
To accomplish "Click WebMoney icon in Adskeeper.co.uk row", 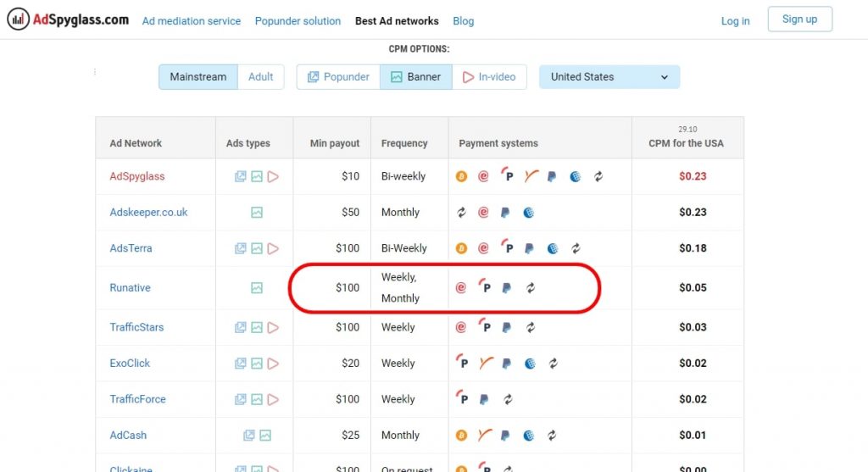I will [529, 213].
